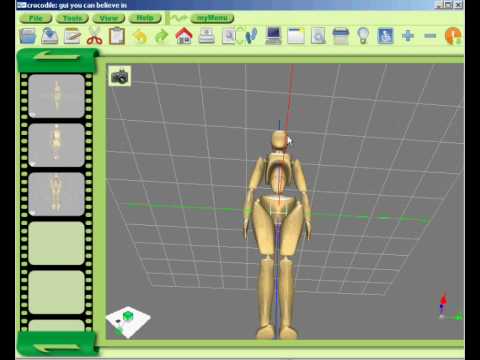
Task: Click the magnifier search document icon
Action: (x=229, y=36)
